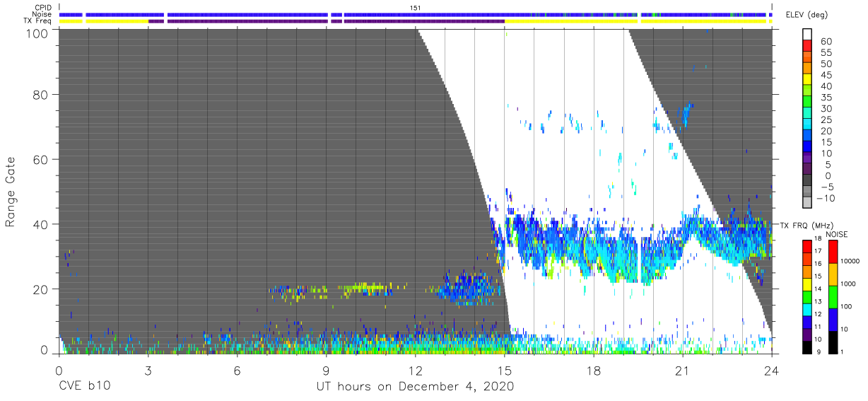Click the range gate 80 tick label
The image size is (868, 401).
point(42,95)
